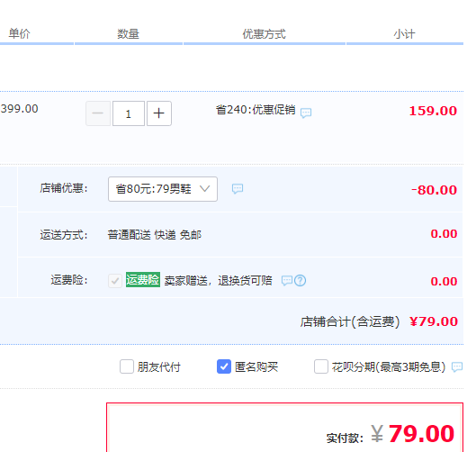Increase quantity with the plus button

click(159, 113)
